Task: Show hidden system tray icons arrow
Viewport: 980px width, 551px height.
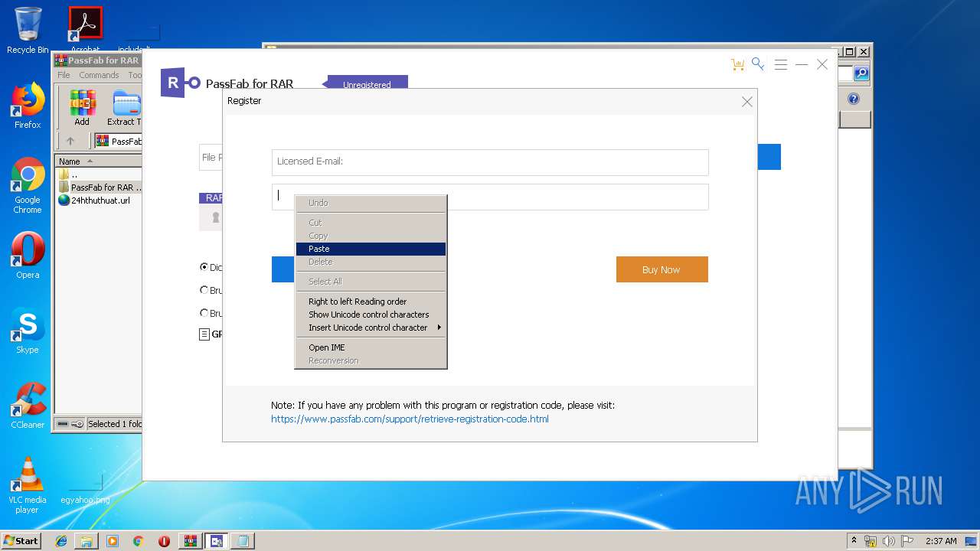Action: pos(854,541)
